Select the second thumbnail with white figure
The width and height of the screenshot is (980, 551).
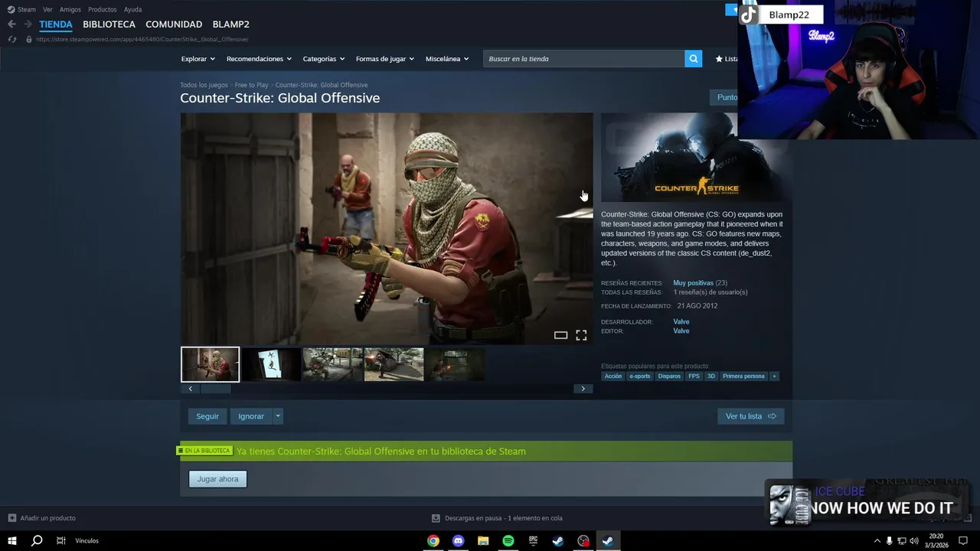click(271, 364)
